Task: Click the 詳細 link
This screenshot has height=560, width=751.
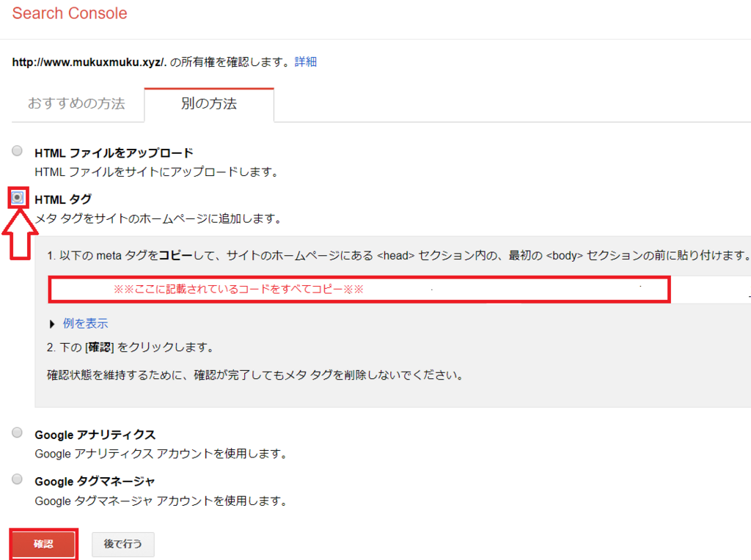Action: point(306,62)
